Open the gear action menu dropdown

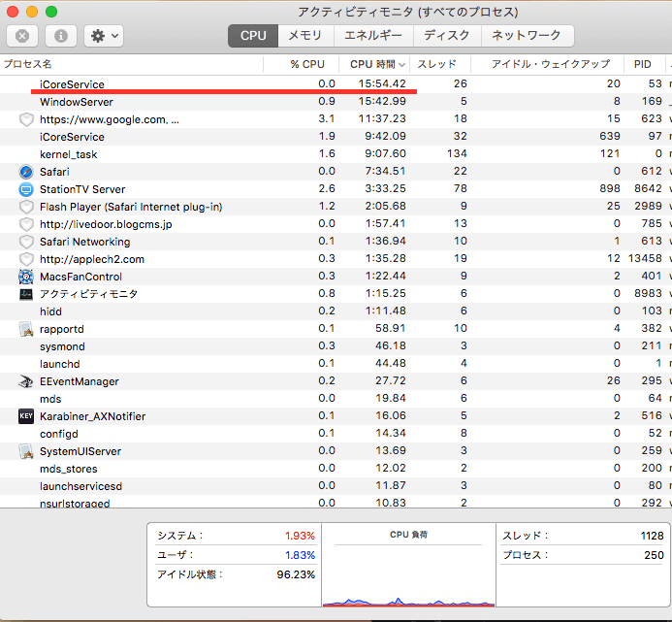pyautogui.click(x=104, y=36)
